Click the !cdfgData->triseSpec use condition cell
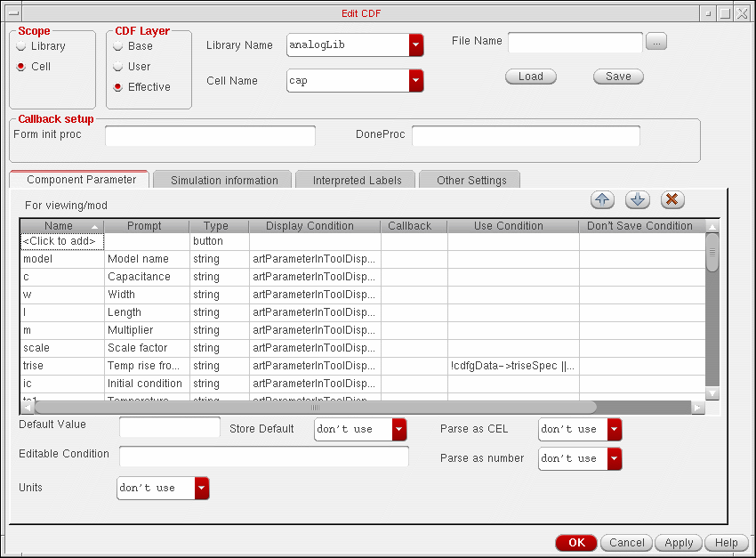 (513, 366)
